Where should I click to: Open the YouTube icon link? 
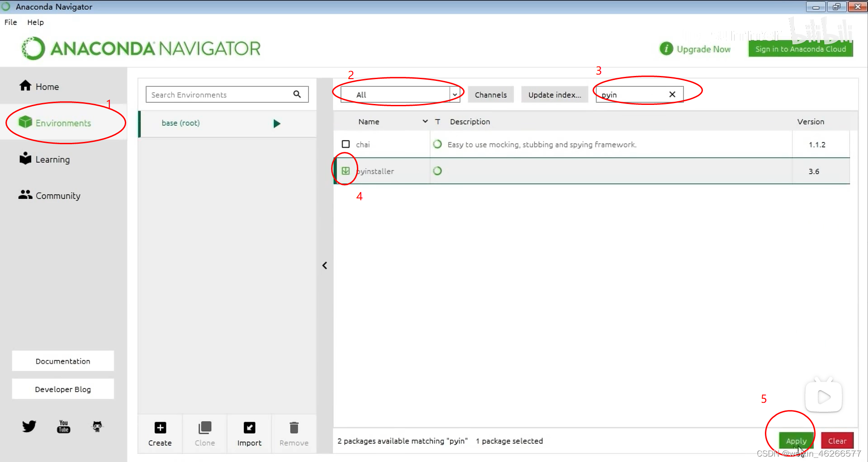click(63, 426)
